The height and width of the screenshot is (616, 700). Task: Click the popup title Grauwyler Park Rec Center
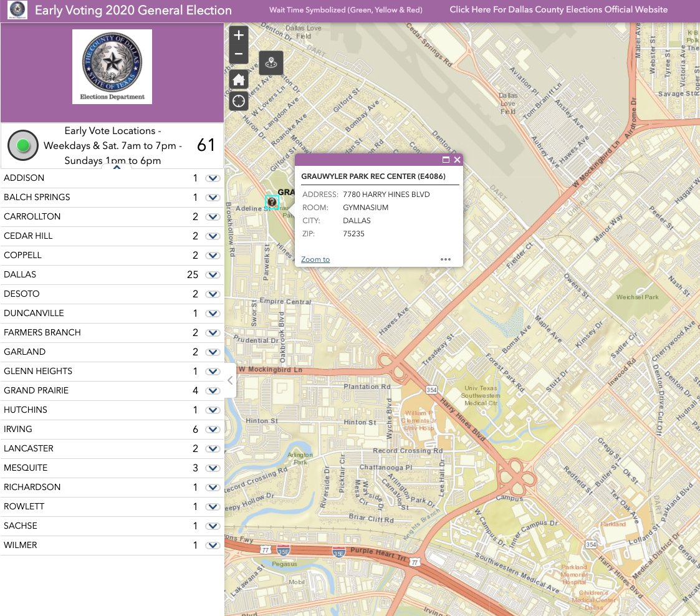coord(373,176)
